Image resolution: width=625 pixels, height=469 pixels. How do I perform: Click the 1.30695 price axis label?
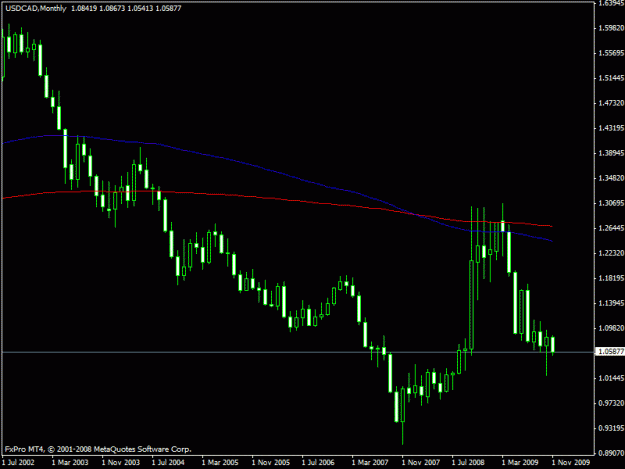(x=611, y=203)
